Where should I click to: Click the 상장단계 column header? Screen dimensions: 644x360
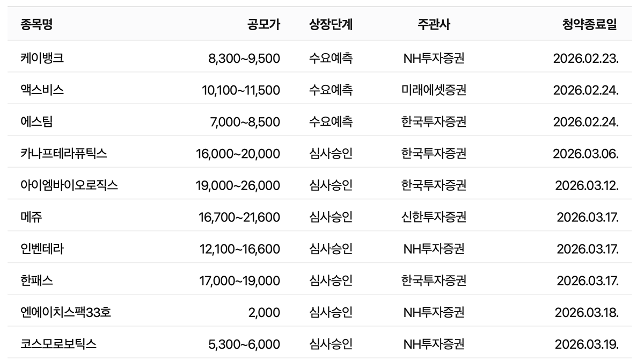point(331,24)
